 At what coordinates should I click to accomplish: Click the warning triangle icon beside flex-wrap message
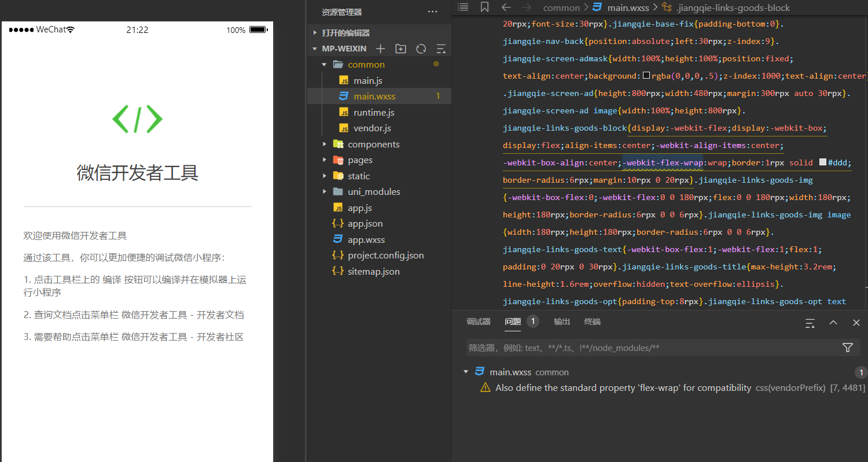pos(486,387)
